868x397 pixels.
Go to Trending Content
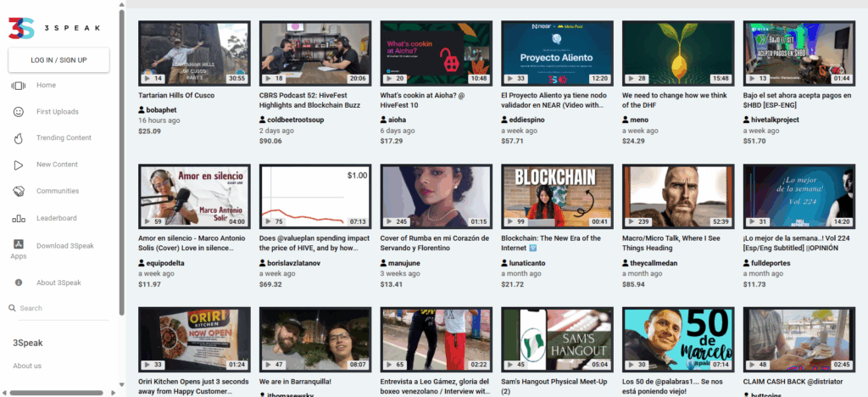[64, 138]
